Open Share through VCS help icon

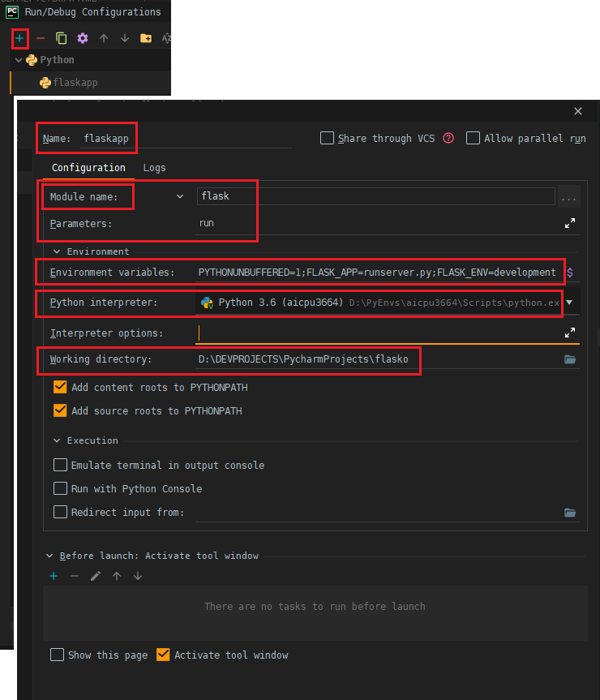(448, 139)
